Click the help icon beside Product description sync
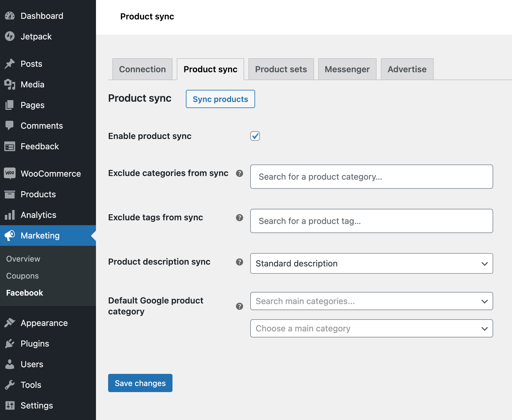 coord(240,262)
